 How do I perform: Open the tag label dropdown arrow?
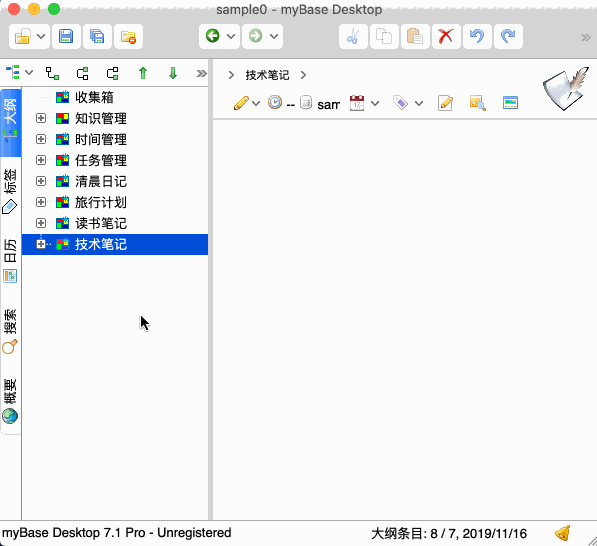[x=419, y=103]
